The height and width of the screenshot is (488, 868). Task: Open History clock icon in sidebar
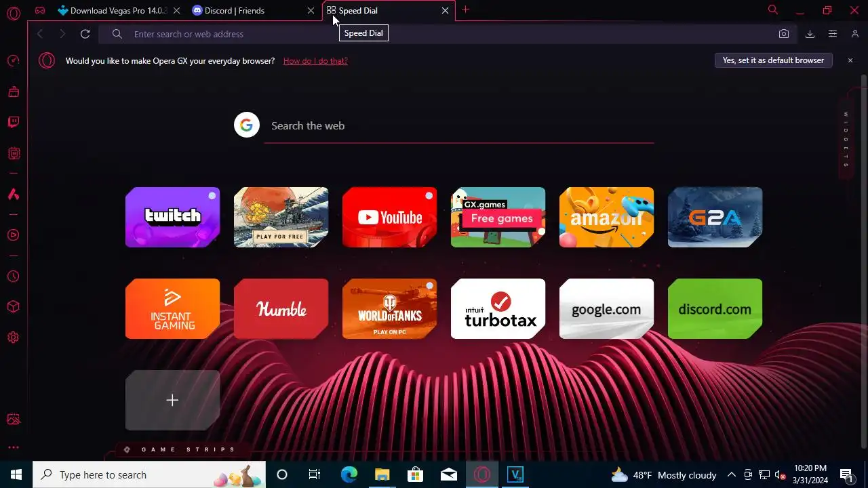click(x=13, y=277)
